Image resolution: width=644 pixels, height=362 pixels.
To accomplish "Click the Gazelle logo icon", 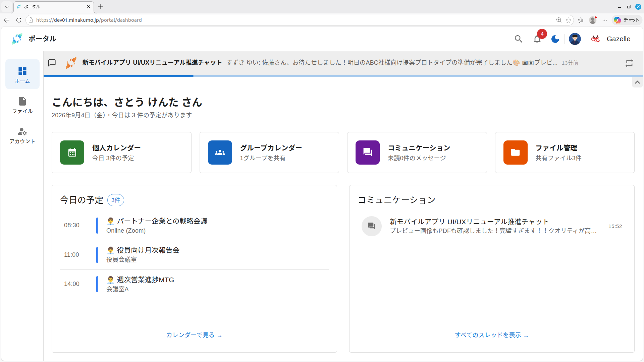I will click(595, 39).
